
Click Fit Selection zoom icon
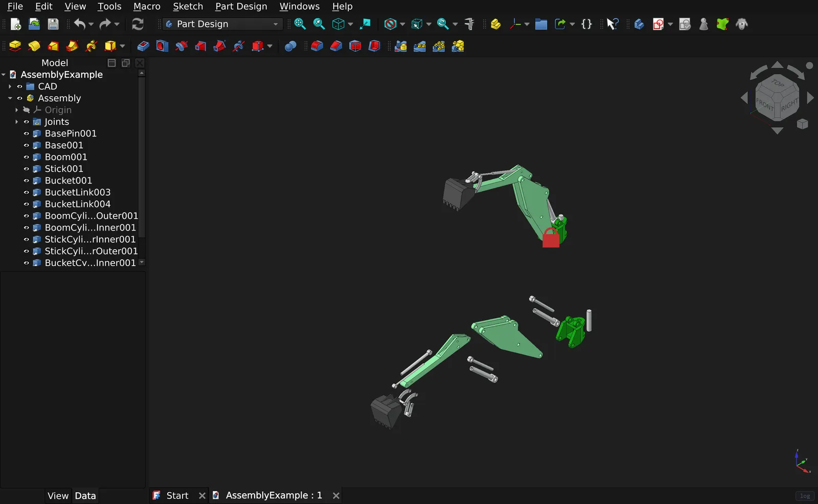319,24
